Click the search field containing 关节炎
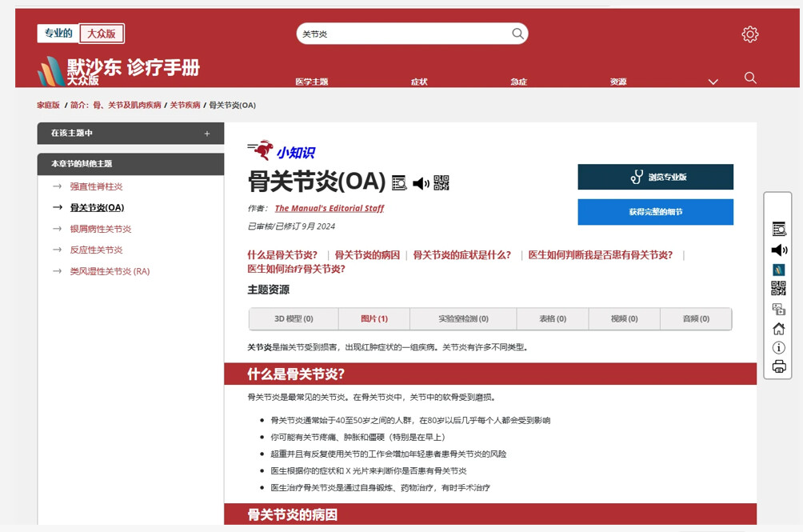This screenshot has height=532, width=803. coord(412,34)
